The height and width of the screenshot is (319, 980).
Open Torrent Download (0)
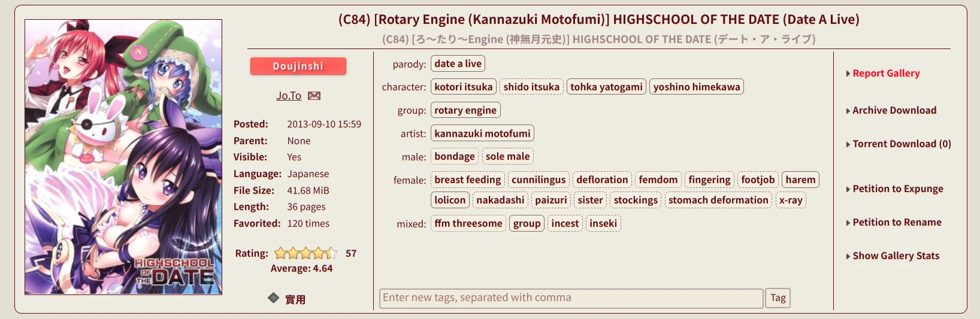902,144
